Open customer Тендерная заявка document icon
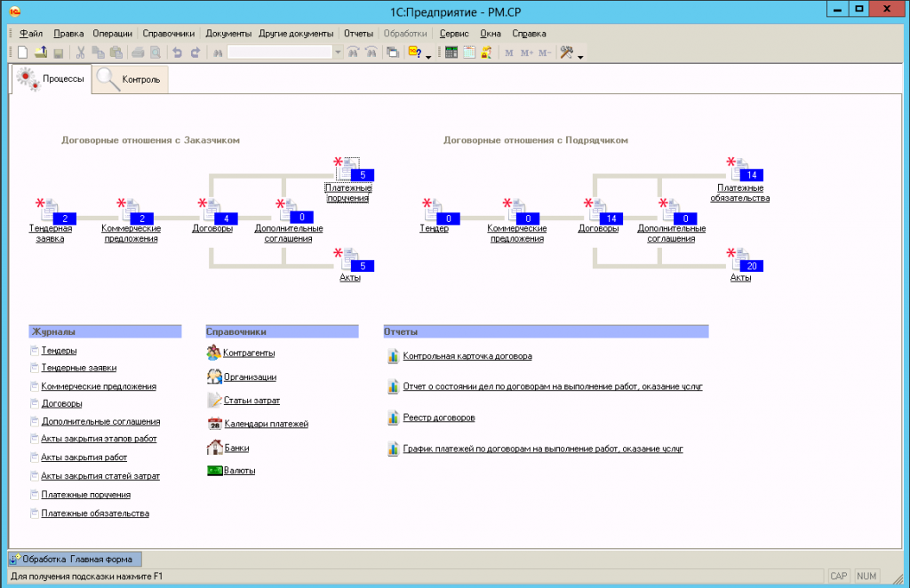The width and height of the screenshot is (910, 588). coord(51,210)
